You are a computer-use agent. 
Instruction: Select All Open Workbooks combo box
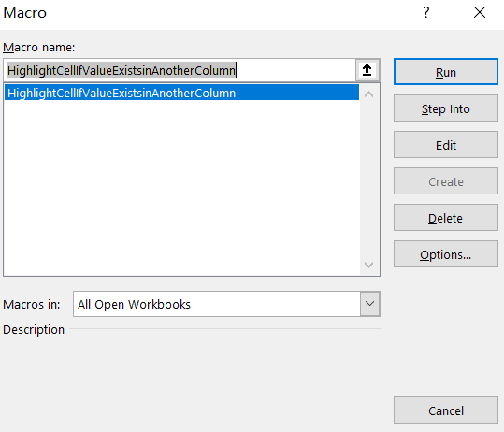point(226,304)
